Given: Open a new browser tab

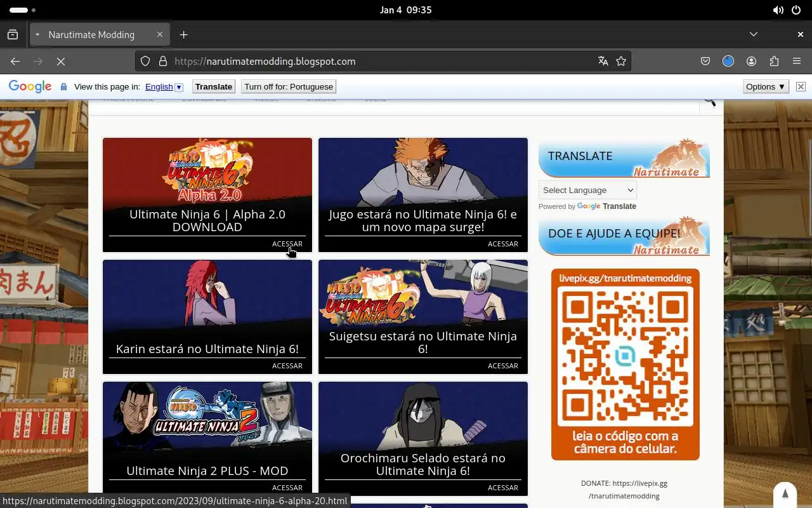Looking at the screenshot, I should [183, 34].
